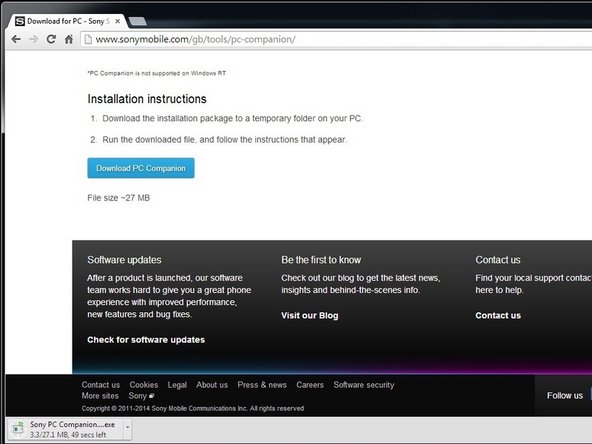This screenshot has height=444, width=592.
Task: Open the Press & news footer link
Action: tap(262, 385)
